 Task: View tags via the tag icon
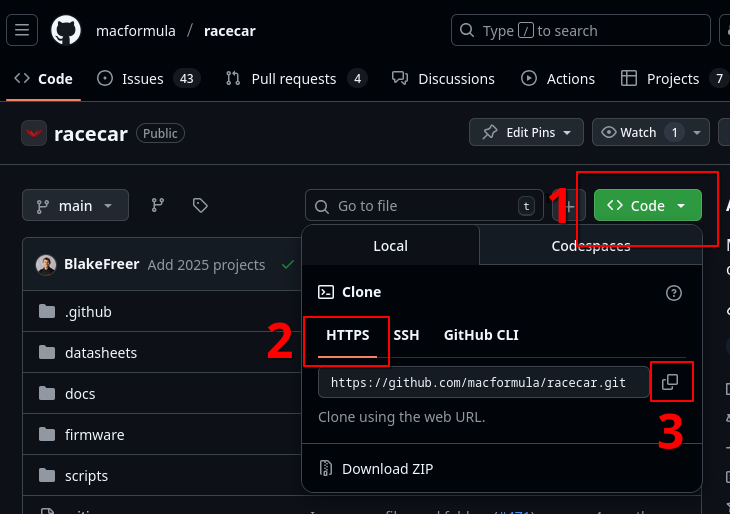200,205
